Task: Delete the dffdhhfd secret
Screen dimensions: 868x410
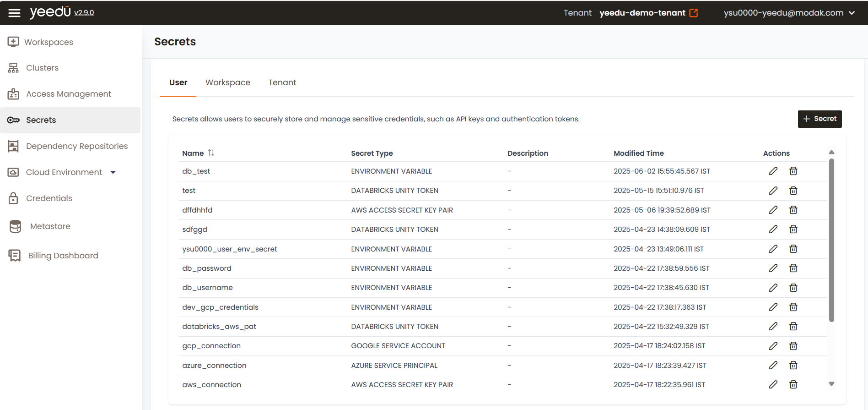Action: (793, 210)
